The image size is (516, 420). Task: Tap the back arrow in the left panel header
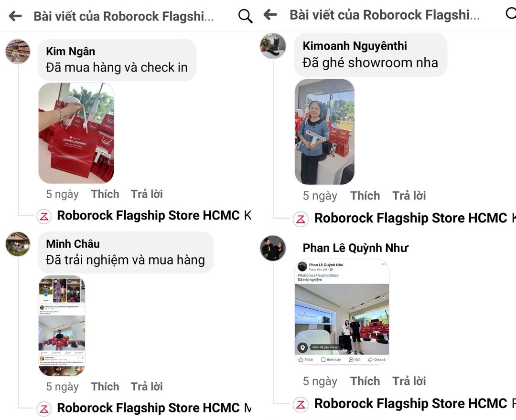coord(15,16)
